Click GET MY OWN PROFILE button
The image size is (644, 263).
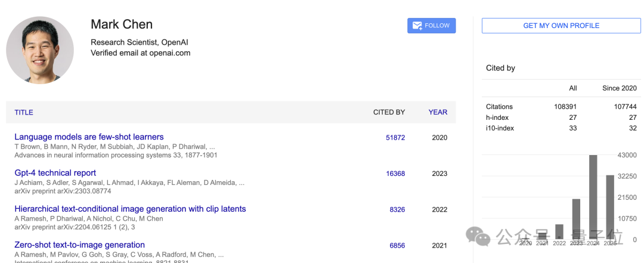561,26
